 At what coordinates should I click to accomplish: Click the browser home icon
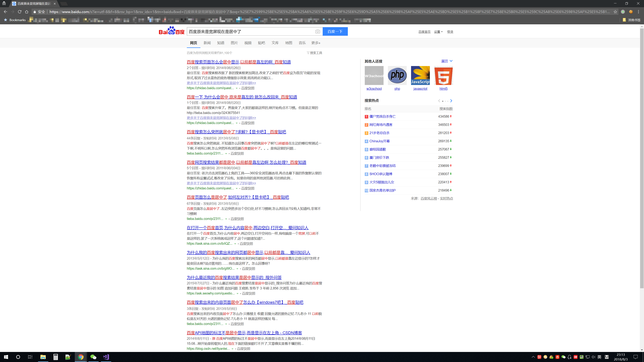point(27,12)
